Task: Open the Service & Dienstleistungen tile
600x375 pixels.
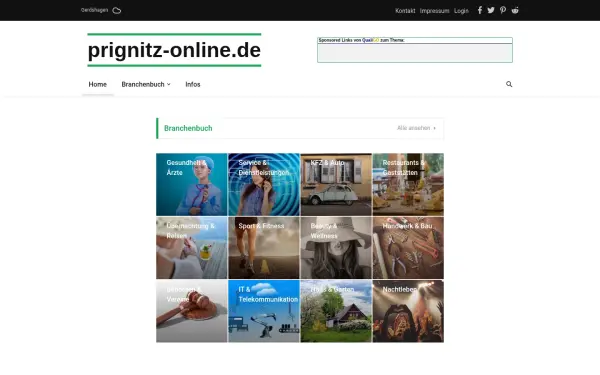Action: (x=264, y=184)
